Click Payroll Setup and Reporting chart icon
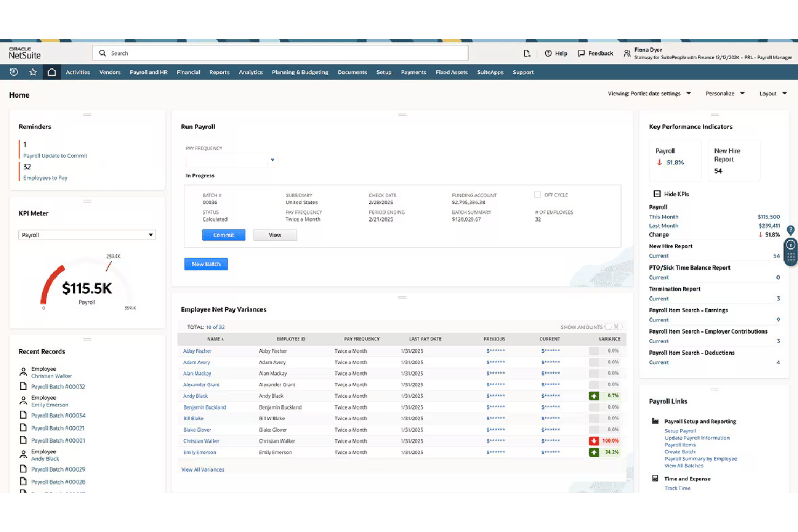The width and height of the screenshot is (798, 532). click(655, 421)
